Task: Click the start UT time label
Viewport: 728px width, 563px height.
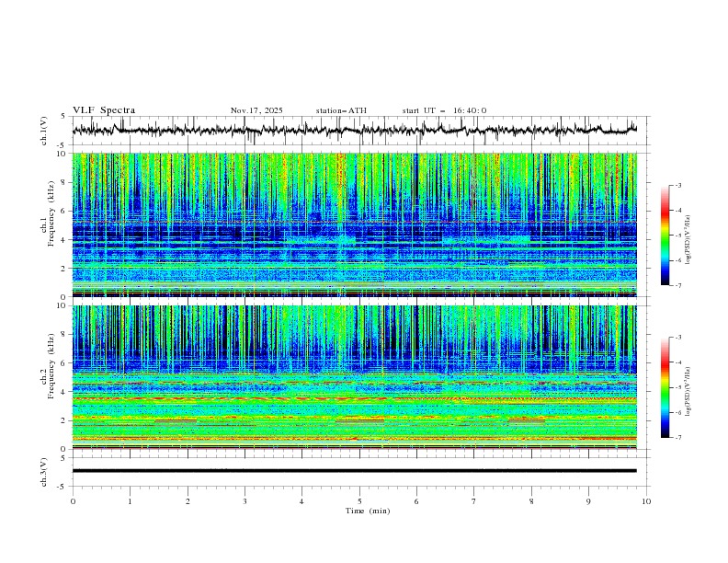Action: 445,110
